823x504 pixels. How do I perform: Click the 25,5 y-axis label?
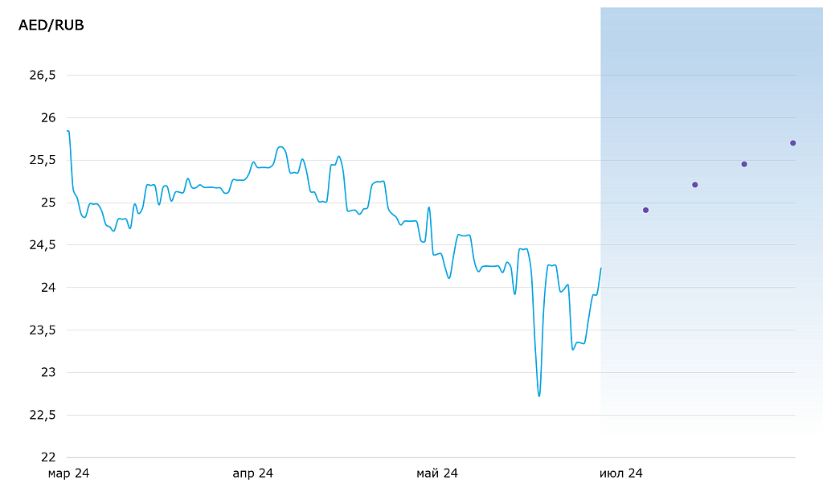tap(43, 160)
